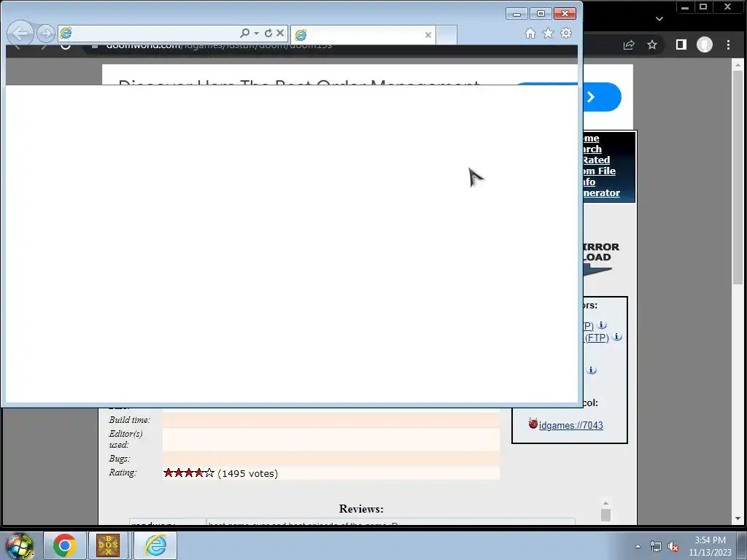This screenshot has width=747, height=560.
Task: Close the Internet Explorer tab
Action: click(x=427, y=35)
